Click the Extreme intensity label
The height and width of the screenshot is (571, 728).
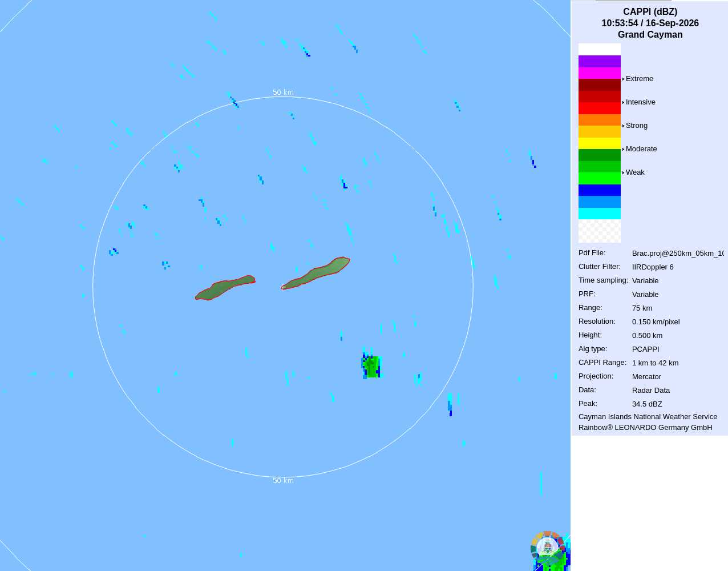pos(639,79)
